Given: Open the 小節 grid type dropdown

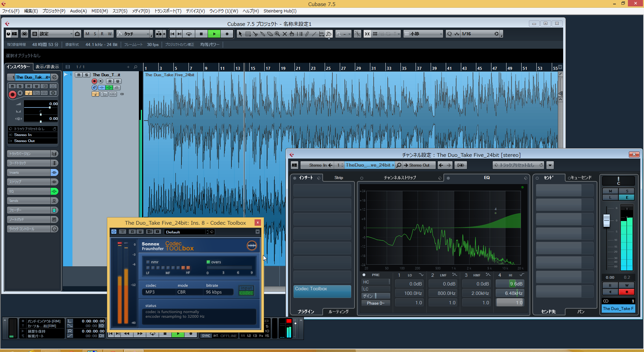Looking at the screenshot, I should pos(424,34).
